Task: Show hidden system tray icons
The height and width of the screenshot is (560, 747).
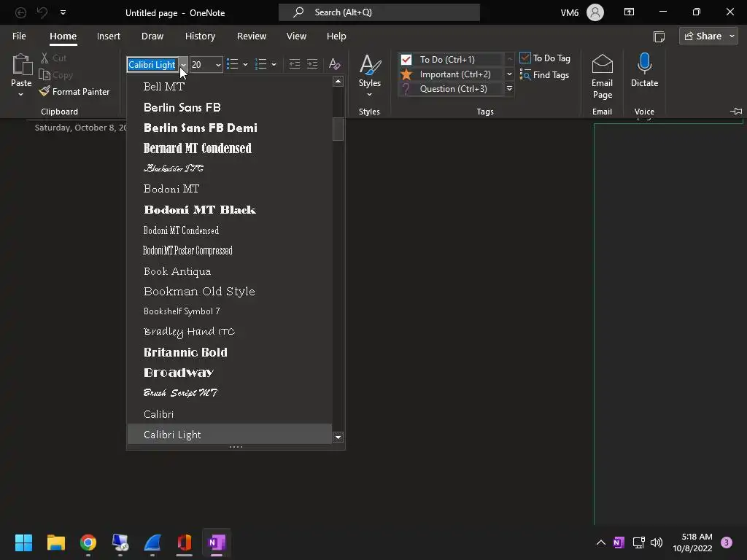Action: pos(601,542)
